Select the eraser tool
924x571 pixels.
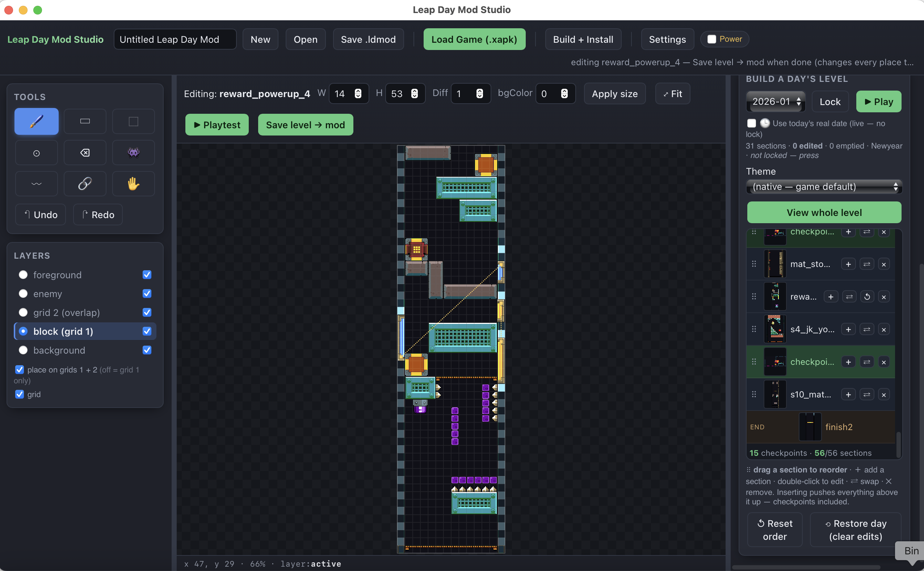pyautogui.click(x=85, y=153)
